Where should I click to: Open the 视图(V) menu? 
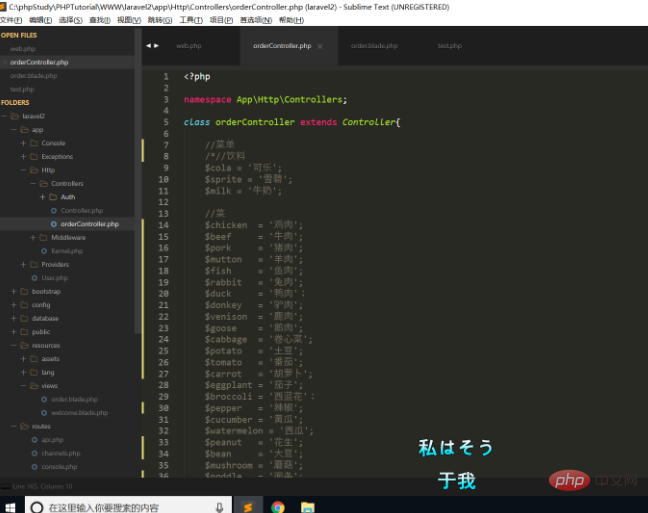129,20
